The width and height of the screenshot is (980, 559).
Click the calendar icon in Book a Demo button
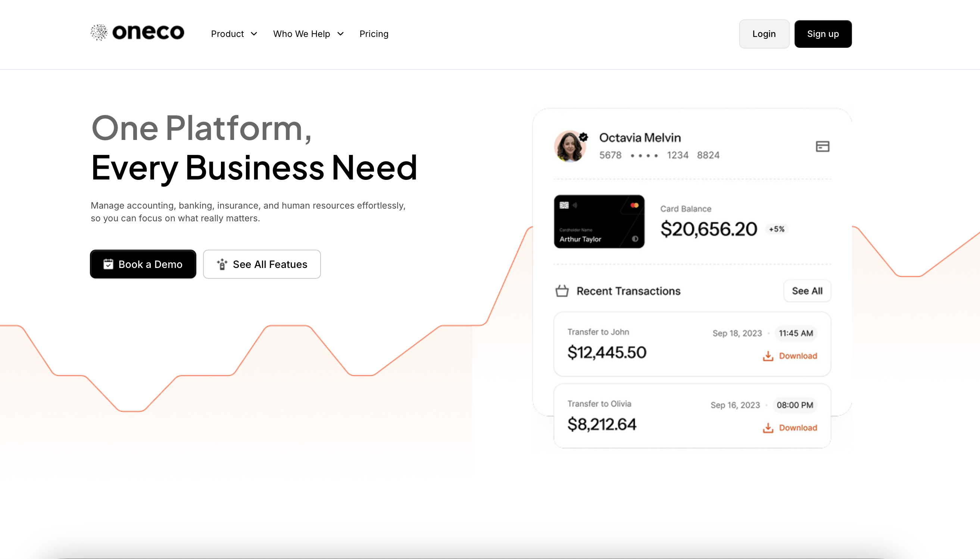[x=108, y=264]
